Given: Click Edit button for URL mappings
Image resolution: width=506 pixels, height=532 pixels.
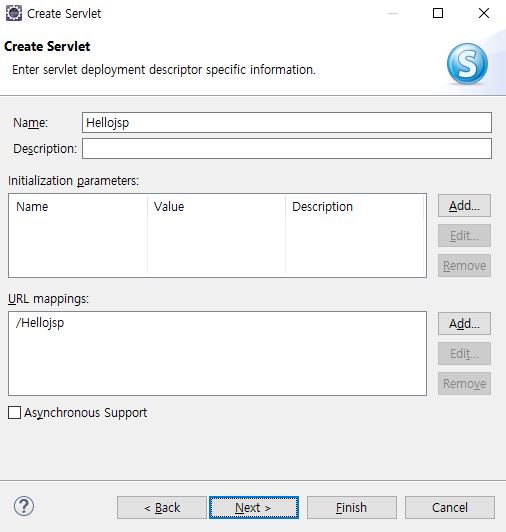Looking at the screenshot, I should 464,354.
